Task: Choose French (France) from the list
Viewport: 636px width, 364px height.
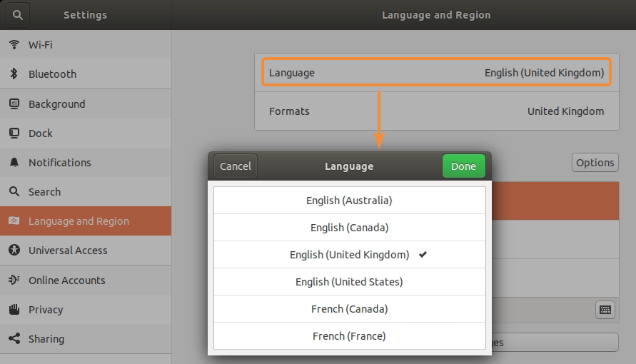Action: click(349, 335)
